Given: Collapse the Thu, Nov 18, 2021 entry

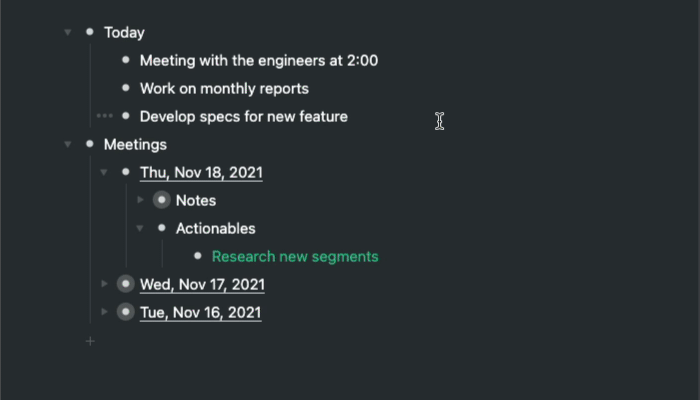Looking at the screenshot, I should [104, 172].
